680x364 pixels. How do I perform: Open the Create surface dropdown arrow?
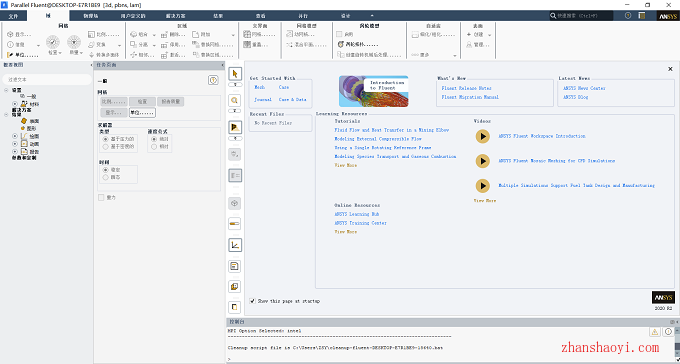[490, 35]
